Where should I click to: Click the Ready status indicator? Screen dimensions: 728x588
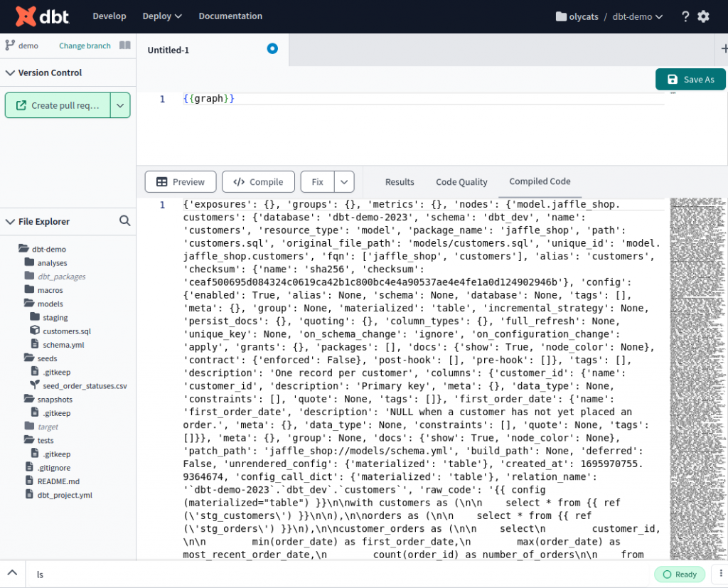pyautogui.click(x=680, y=574)
